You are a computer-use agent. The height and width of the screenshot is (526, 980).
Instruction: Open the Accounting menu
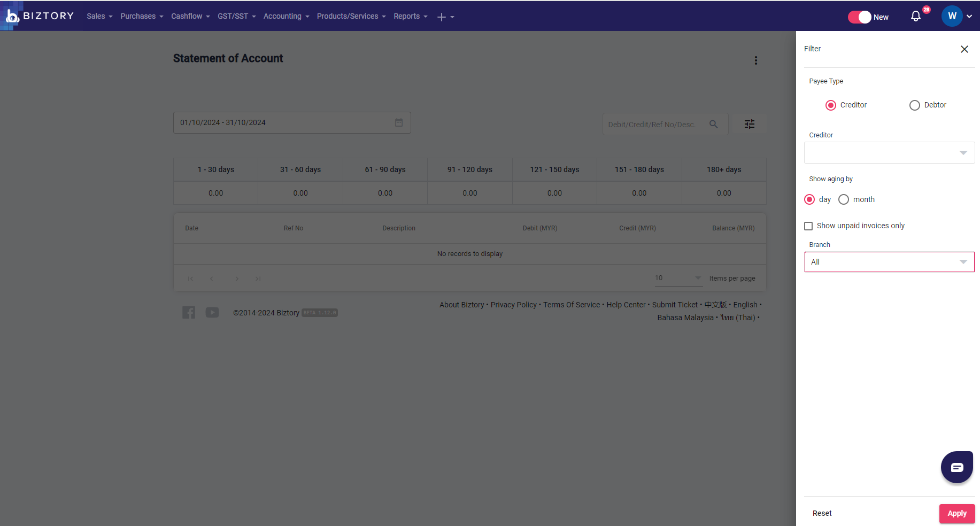pyautogui.click(x=286, y=16)
